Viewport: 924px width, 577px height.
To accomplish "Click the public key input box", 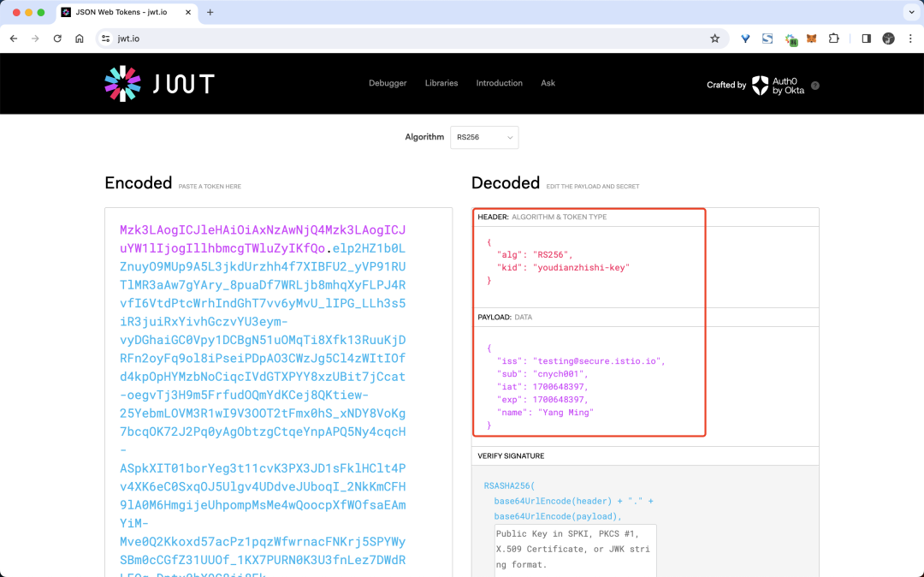I will coord(575,548).
